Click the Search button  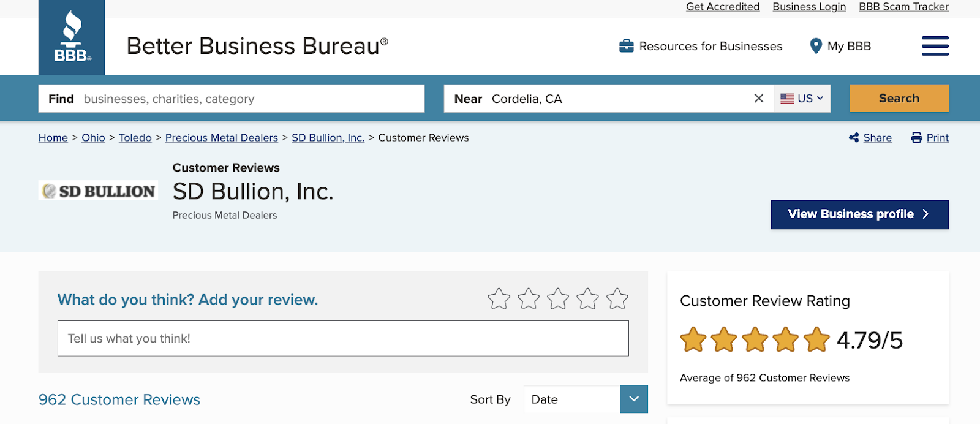click(899, 99)
